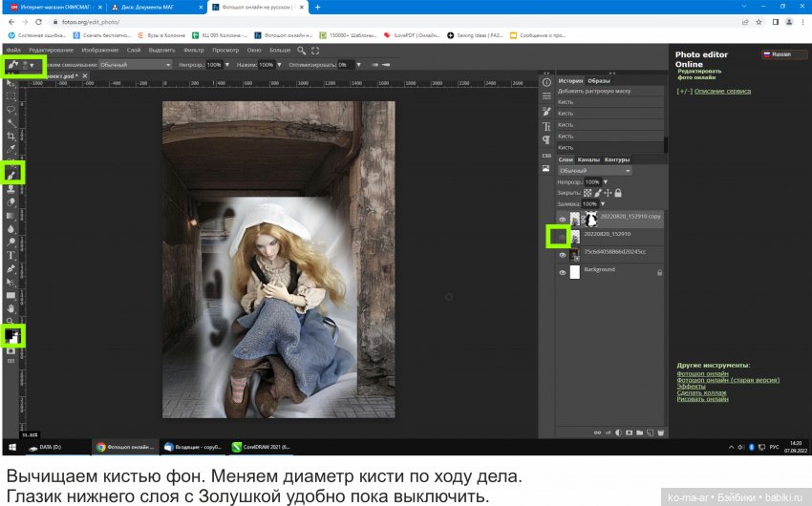This screenshot has width=812, height=506.
Task: Click foreground/background color swatch
Action: 12,336
